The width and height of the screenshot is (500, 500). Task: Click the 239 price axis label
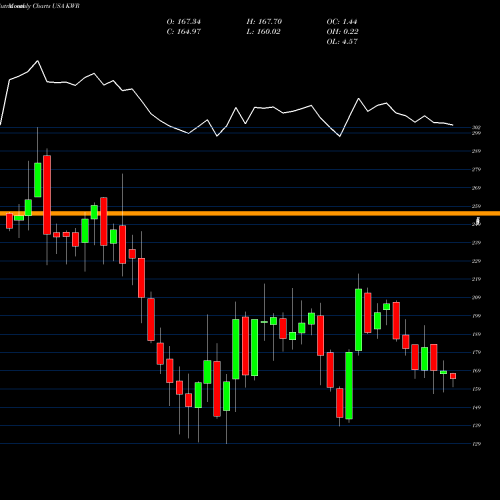coord(476,243)
